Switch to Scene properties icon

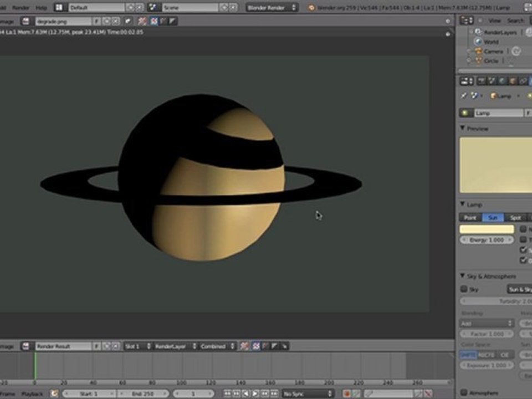tap(492, 81)
